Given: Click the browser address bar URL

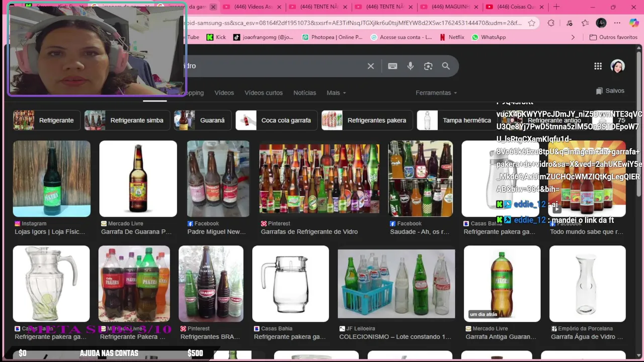Looking at the screenshot, I should (x=352, y=23).
